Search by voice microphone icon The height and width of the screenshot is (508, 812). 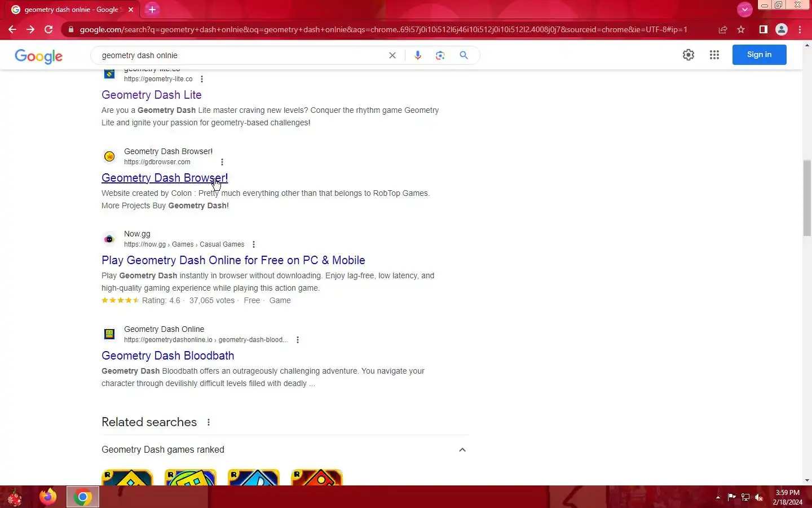coord(418,55)
